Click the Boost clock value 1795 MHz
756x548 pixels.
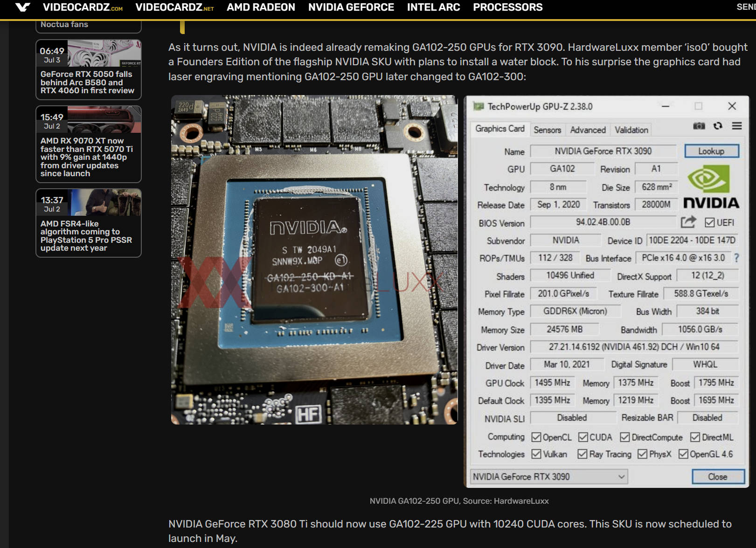coord(716,383)
